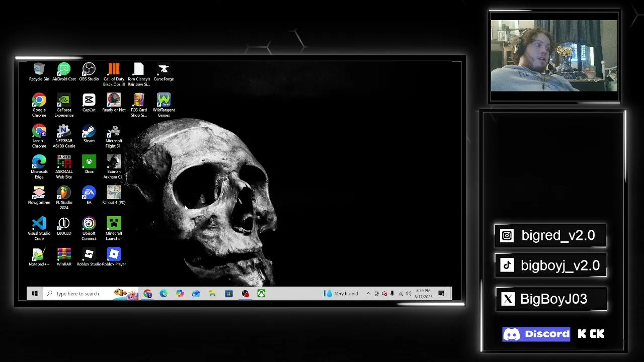
Task: Select the Notepad++ desktop shortcut
Action: pyautogui.click(x=39, y=257)
